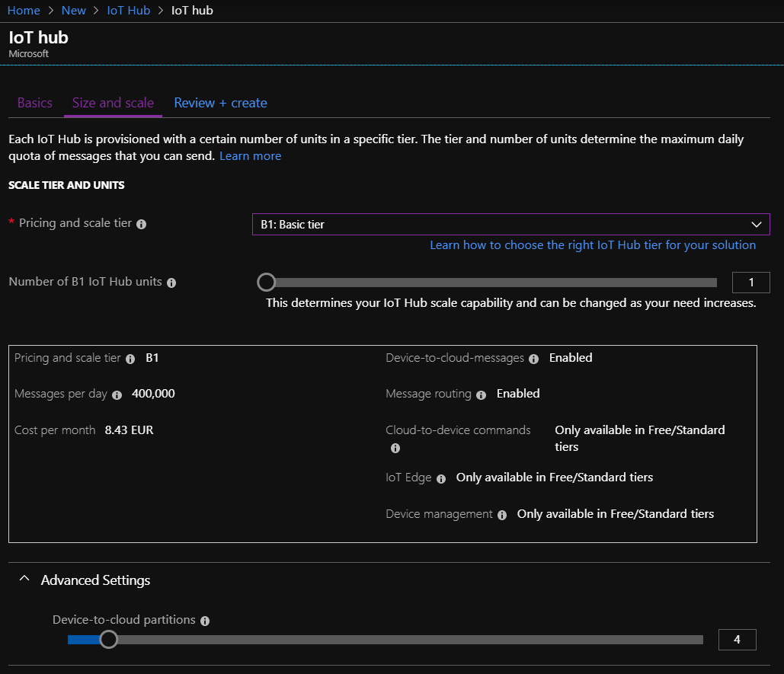Click the units value input showing 1
Image resolution: width=784 pixels, height=674 pixels.
click(750, 282)
